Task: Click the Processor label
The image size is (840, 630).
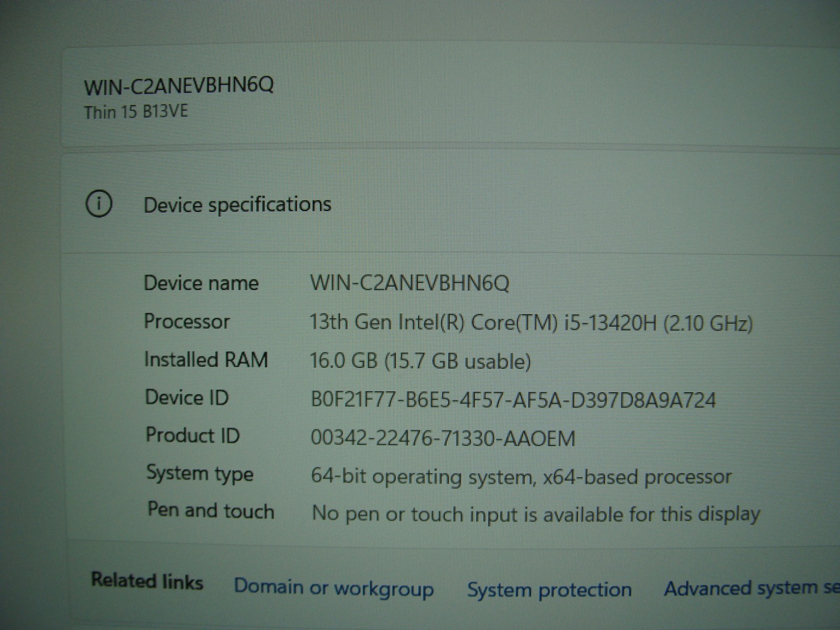Action: point(187,321)
